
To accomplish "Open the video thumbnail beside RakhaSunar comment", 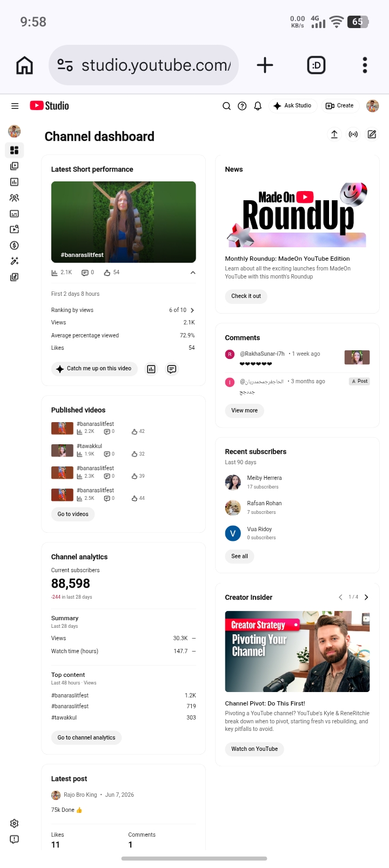I will coord(357,357).
